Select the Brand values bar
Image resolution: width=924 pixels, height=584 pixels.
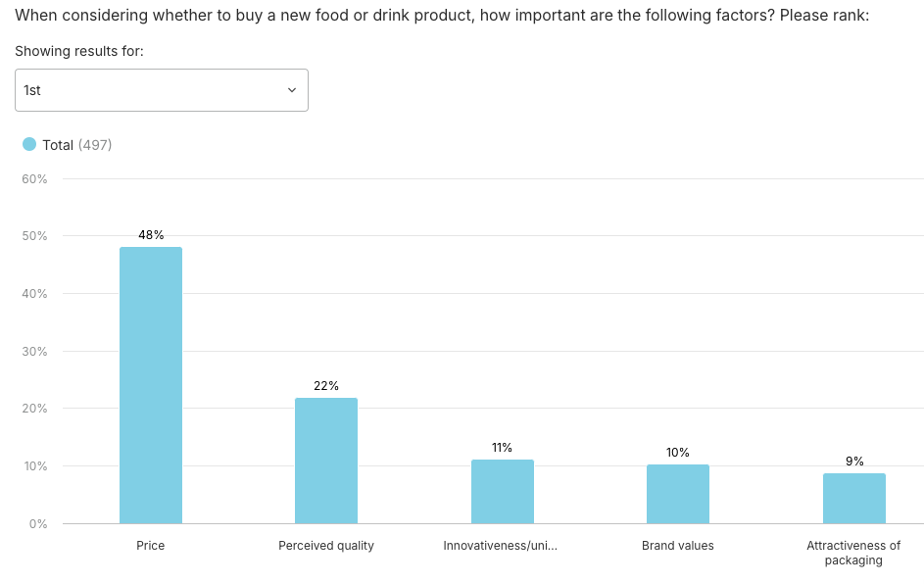pyautogui.click(x=678, y=495)
